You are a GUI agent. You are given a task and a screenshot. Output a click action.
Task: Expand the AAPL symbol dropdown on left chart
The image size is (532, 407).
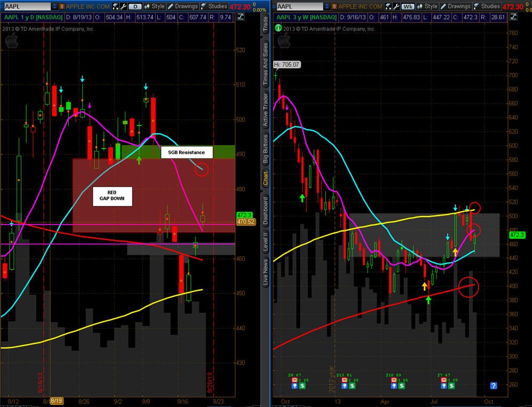[54, 6]
